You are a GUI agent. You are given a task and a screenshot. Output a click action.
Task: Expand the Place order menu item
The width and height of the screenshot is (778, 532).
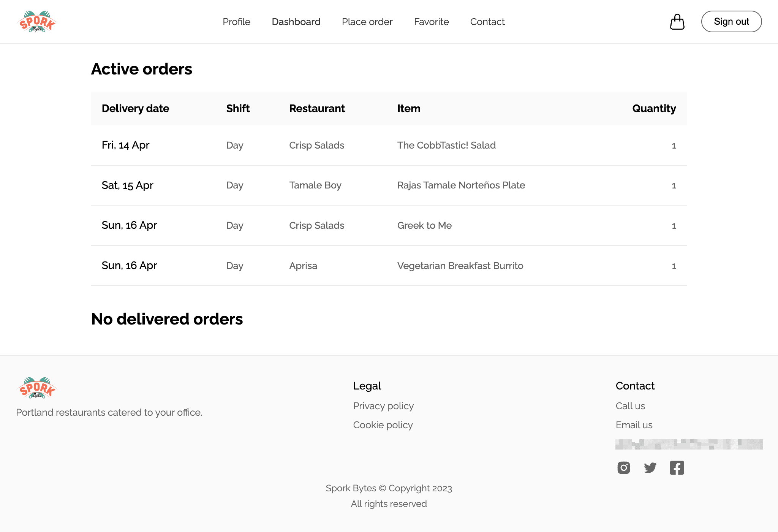coord(367,21)
